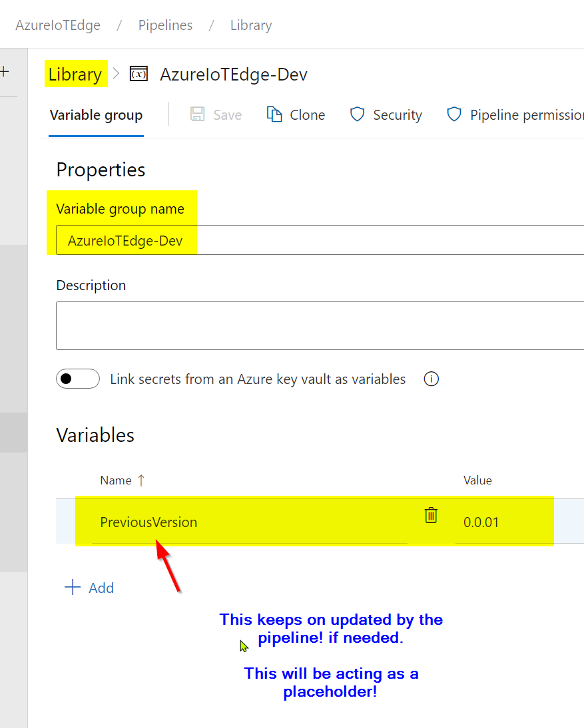Screen dimensions: 584x728
Task: Click the plus icon beside Add
Action: (x=73, y=587)
